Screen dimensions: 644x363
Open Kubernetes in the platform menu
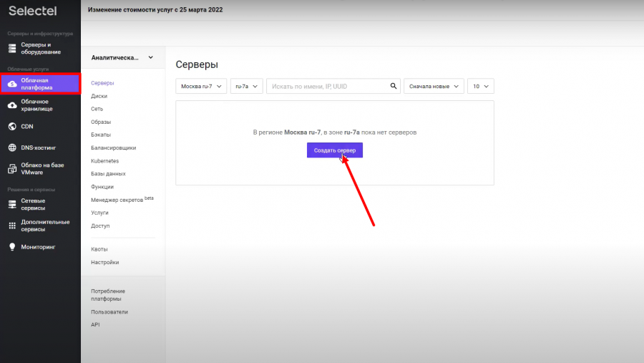104,161
